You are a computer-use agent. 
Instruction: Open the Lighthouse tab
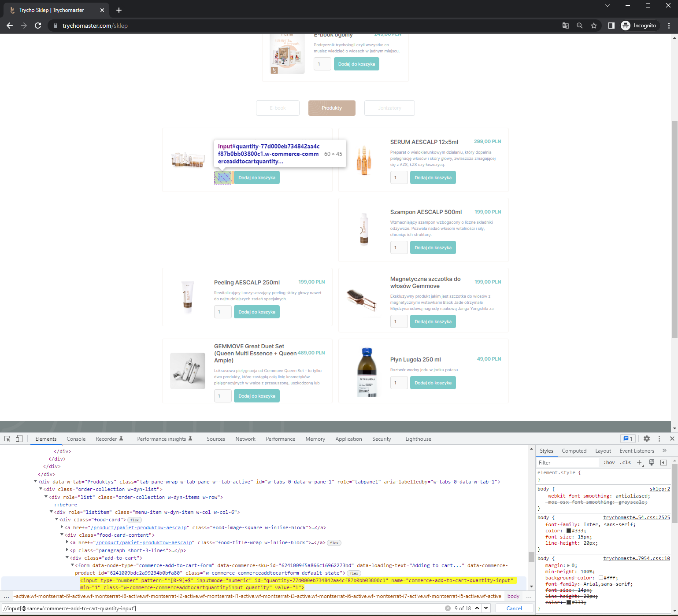419,439
